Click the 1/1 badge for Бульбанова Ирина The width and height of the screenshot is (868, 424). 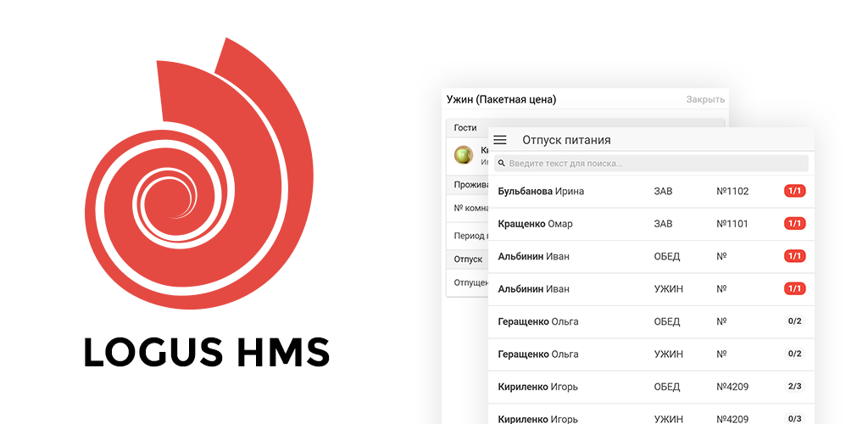click(x=794, y=191)
